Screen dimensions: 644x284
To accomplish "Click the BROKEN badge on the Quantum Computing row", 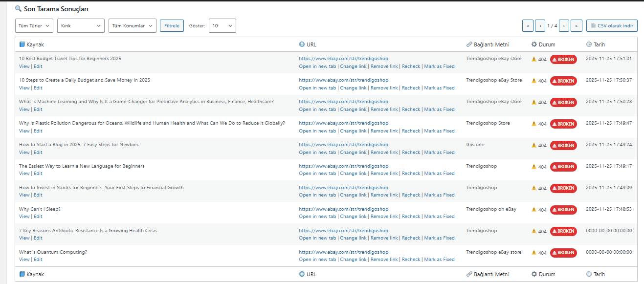I will 563,253.
